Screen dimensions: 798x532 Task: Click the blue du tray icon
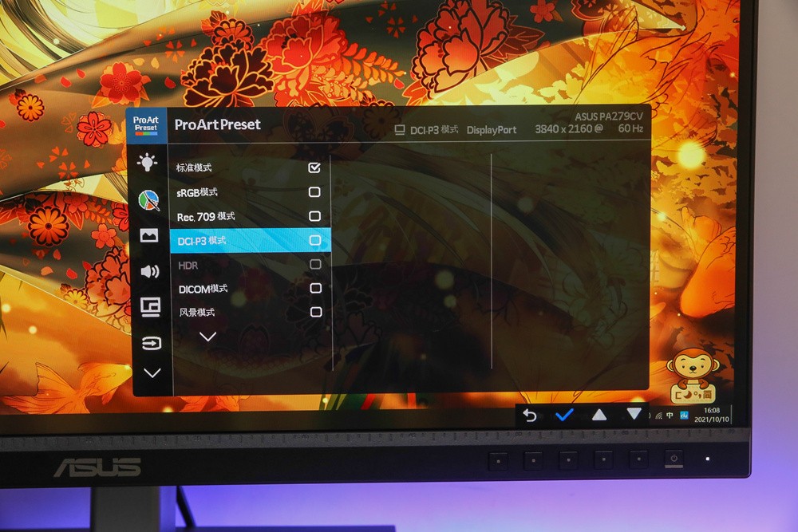click(684, 416)
